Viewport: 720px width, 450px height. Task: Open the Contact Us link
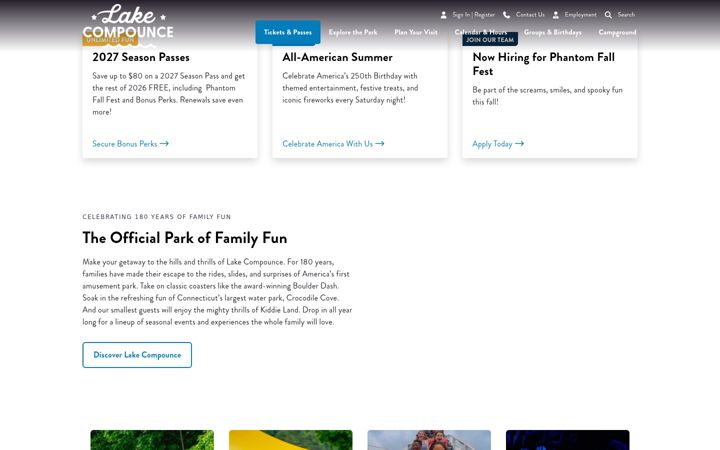coord(530,15)
